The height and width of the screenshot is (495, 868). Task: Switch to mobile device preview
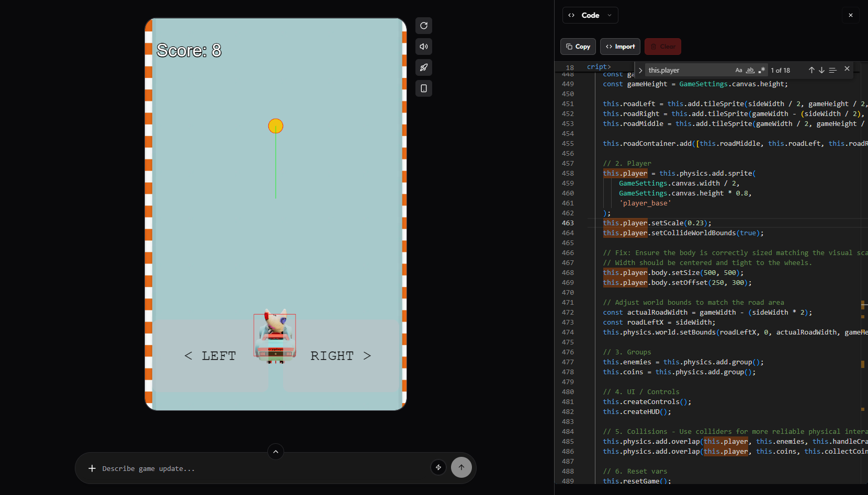pos(424,88)
